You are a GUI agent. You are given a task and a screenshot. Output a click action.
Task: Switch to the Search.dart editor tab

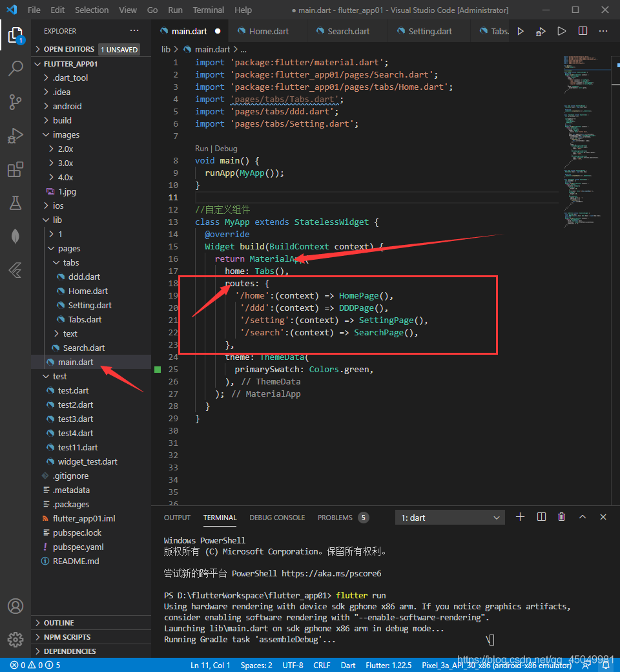(x=348, y=31)
